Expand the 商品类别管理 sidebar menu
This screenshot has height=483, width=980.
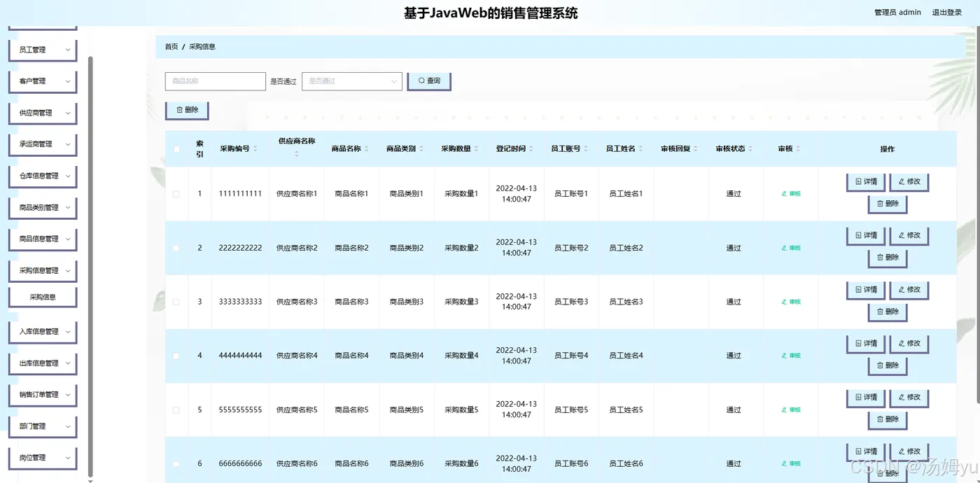[43, 207]
